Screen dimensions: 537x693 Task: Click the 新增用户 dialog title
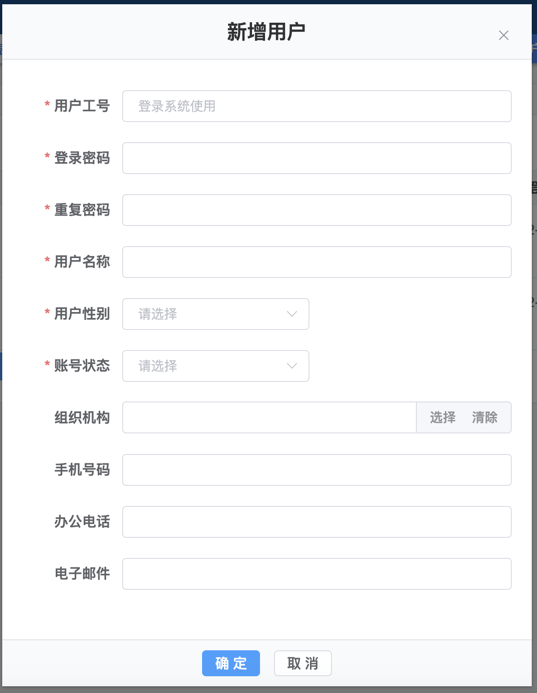point(266,32)
